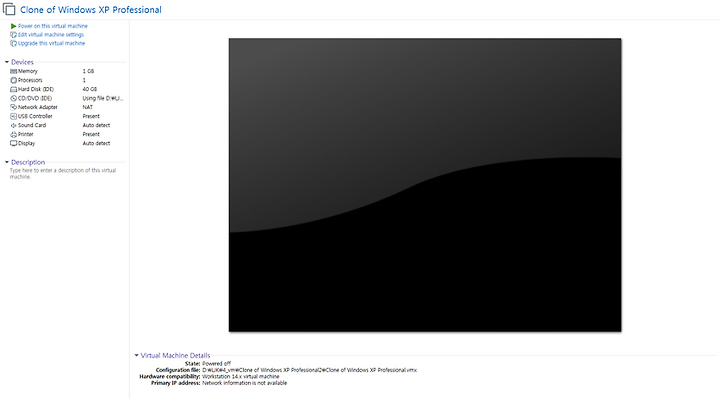
Task: Select the Memory device icon
Action: (x=13, y=71)
